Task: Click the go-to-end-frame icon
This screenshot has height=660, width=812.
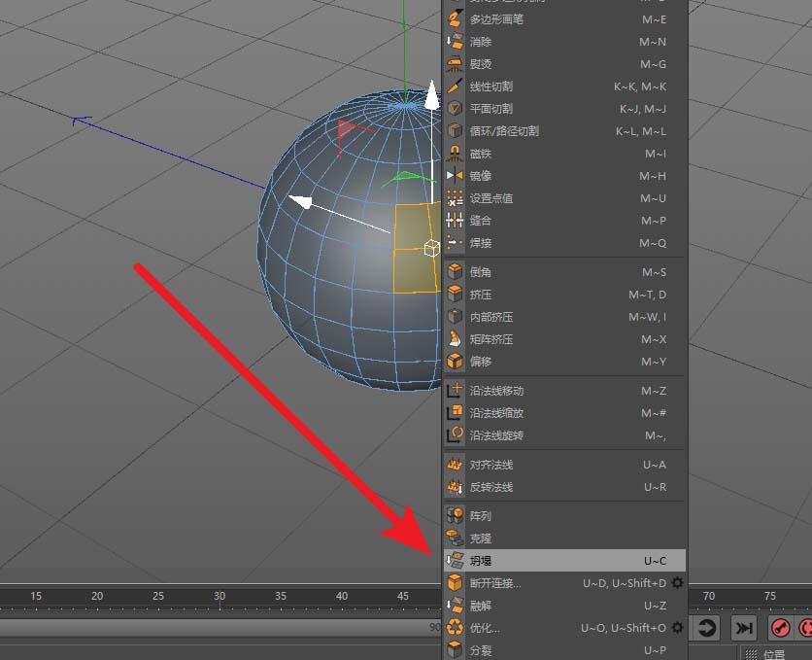Action: [x=742, y=627]
